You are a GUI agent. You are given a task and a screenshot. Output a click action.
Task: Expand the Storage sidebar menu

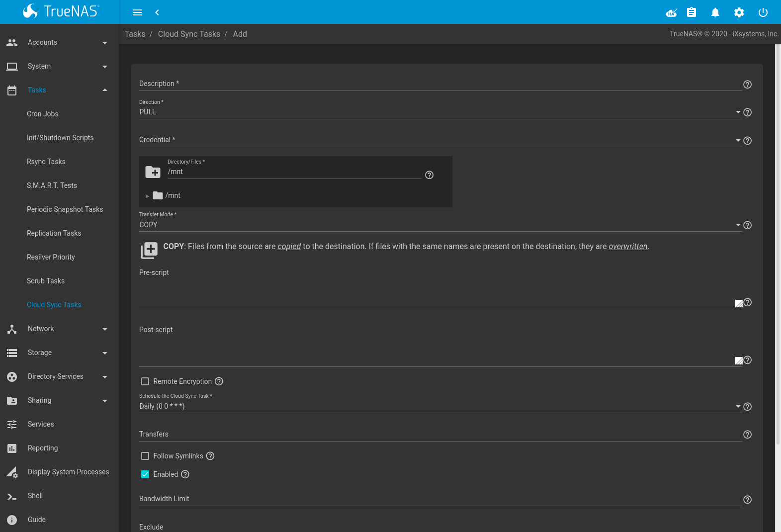pos(60,353)
